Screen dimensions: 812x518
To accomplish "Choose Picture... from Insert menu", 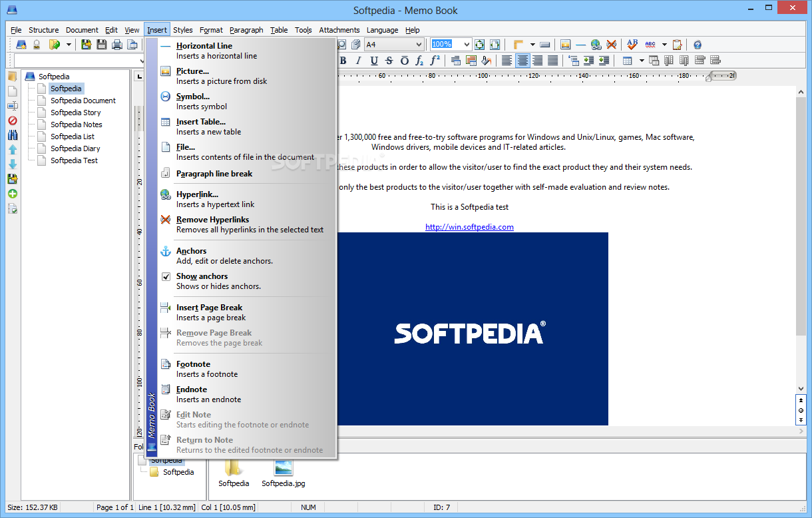I will [247, 76].
